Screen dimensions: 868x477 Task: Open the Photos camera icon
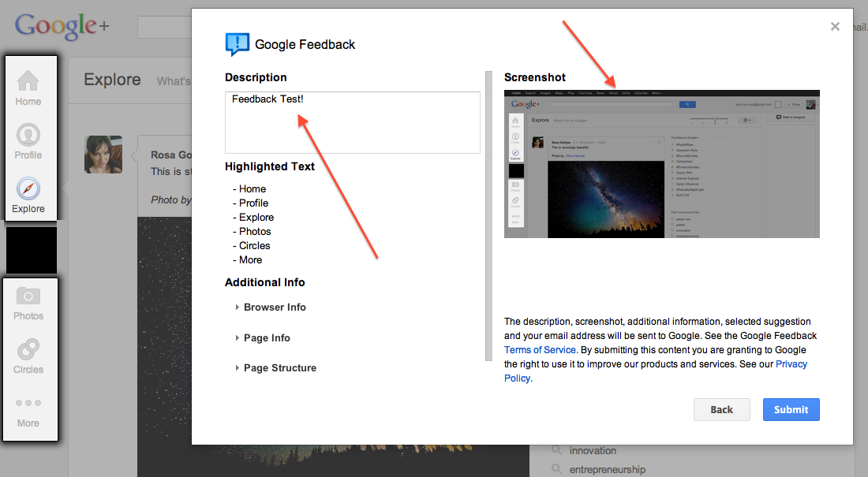[28, 296]
